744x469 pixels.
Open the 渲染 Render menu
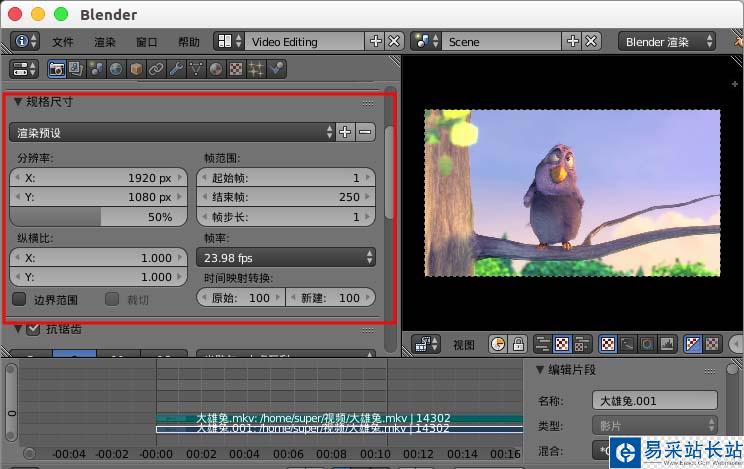point(105,42)
